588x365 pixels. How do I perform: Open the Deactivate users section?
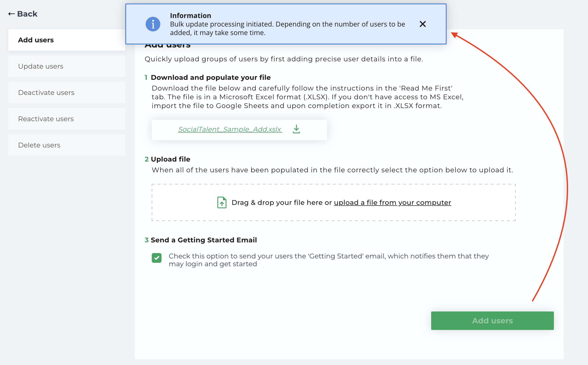66,92
